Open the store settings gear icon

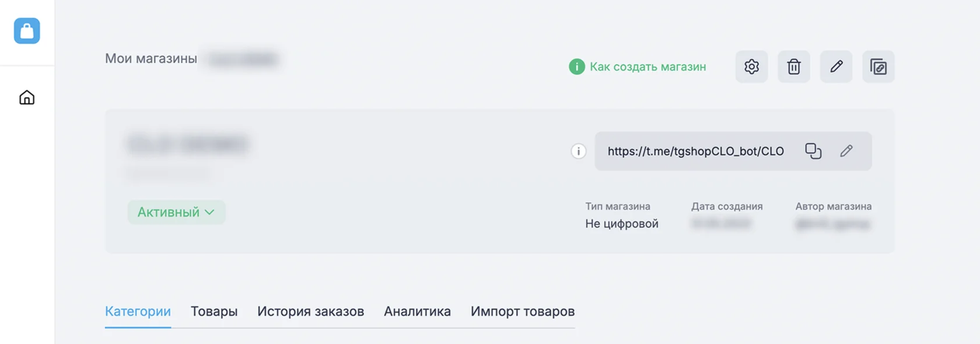(x=751, y=67)
